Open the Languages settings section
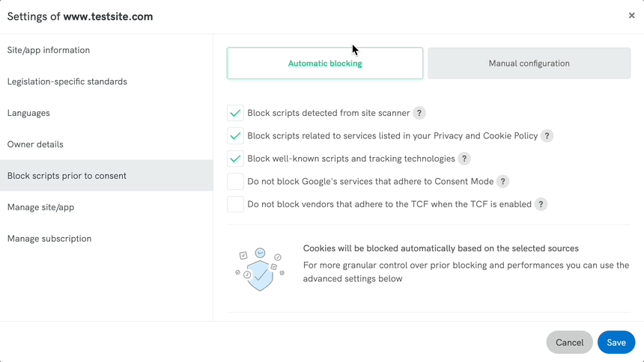 (x=28, y=113)
